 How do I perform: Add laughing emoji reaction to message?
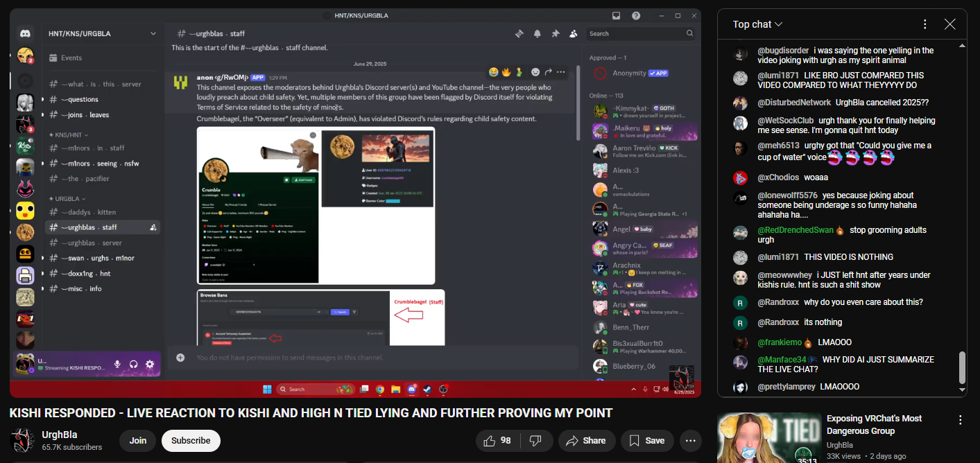[493, 72]
